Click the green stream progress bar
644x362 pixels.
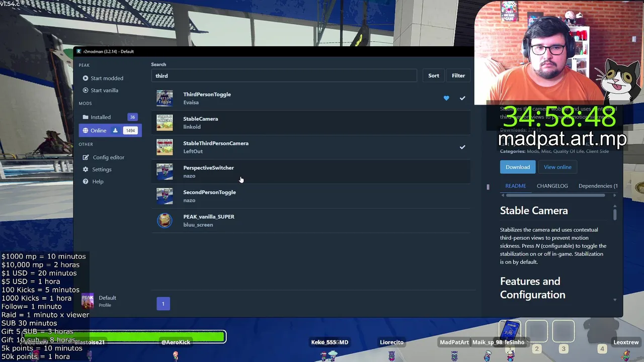(124, 336)
